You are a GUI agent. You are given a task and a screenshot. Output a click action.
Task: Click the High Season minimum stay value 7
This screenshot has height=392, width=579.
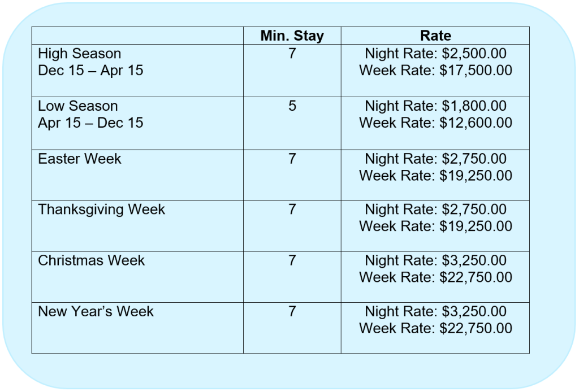[x=292, y=54]
